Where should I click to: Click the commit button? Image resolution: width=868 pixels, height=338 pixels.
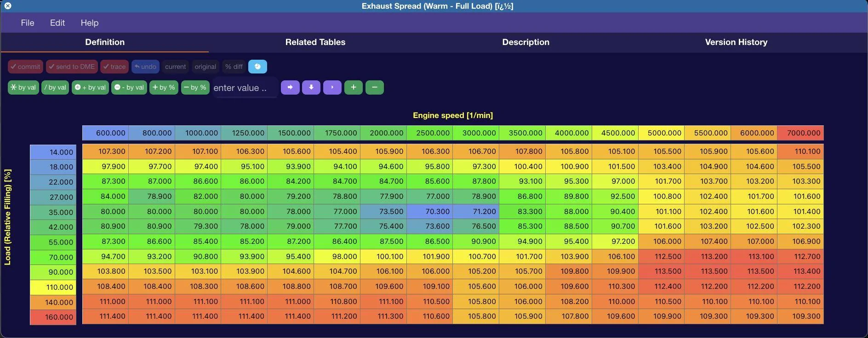(25, 67)
